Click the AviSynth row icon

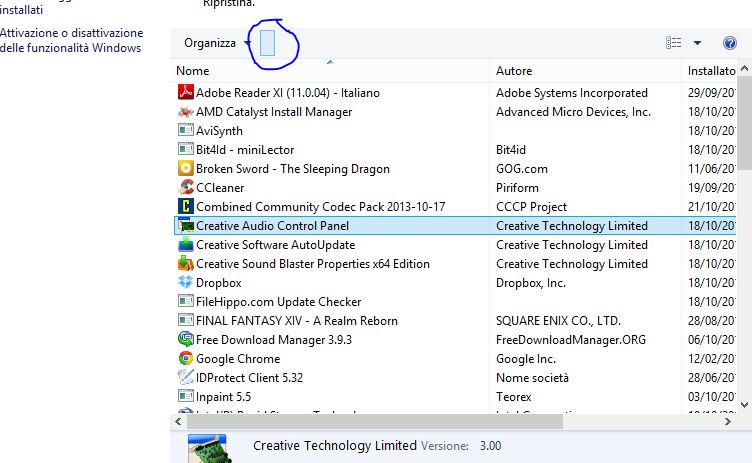pyautogui.click(x=186, y=130)
